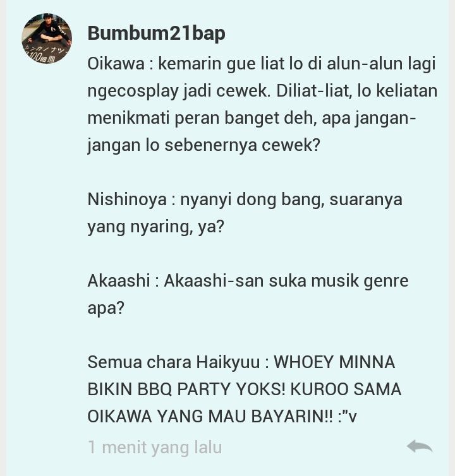Select the line 'Nishinoya : nyanyi dong bang'

coord(245,200)
